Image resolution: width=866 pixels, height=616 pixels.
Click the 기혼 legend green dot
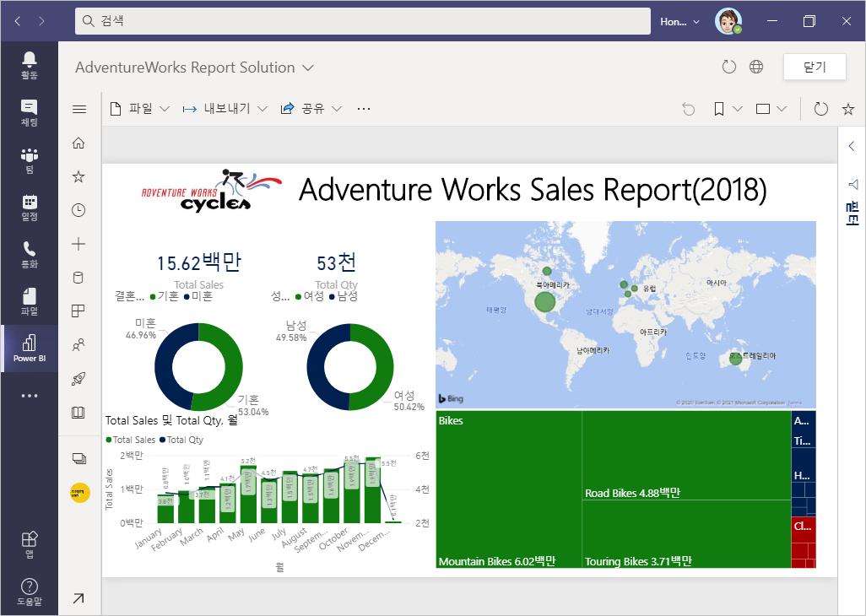click(x=153, y=297)
